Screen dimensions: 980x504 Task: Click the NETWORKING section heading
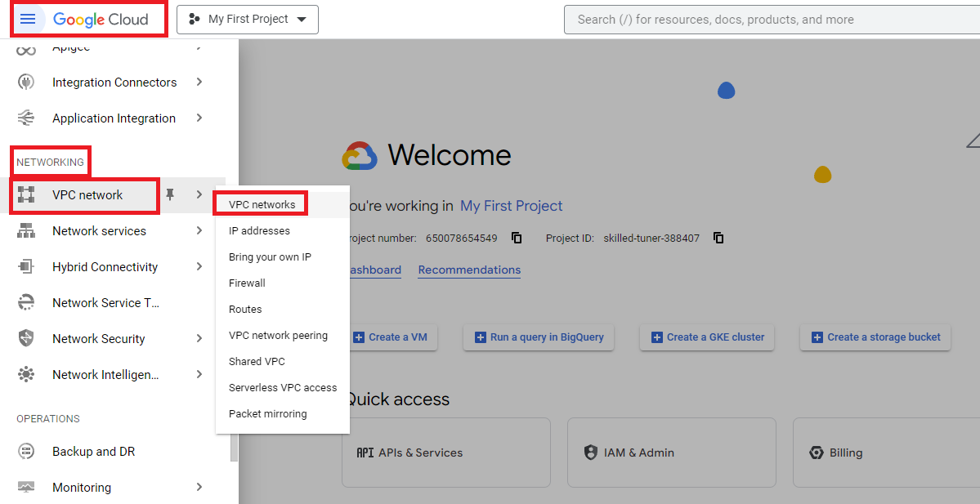coord(50,163)
